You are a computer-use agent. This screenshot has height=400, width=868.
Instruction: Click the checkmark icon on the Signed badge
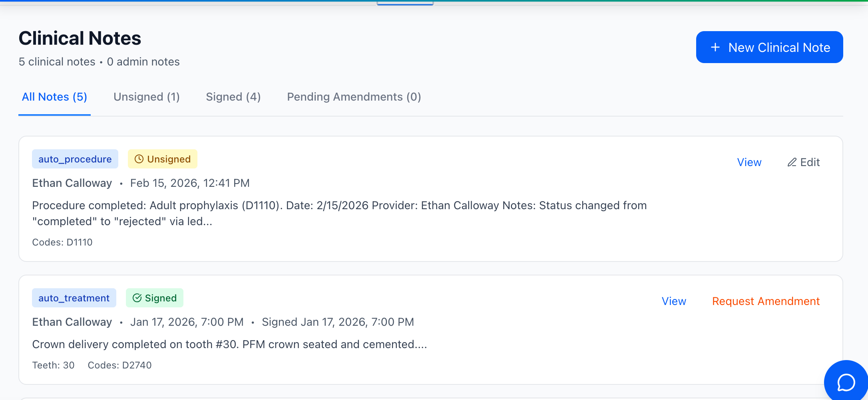click(137, 298)
